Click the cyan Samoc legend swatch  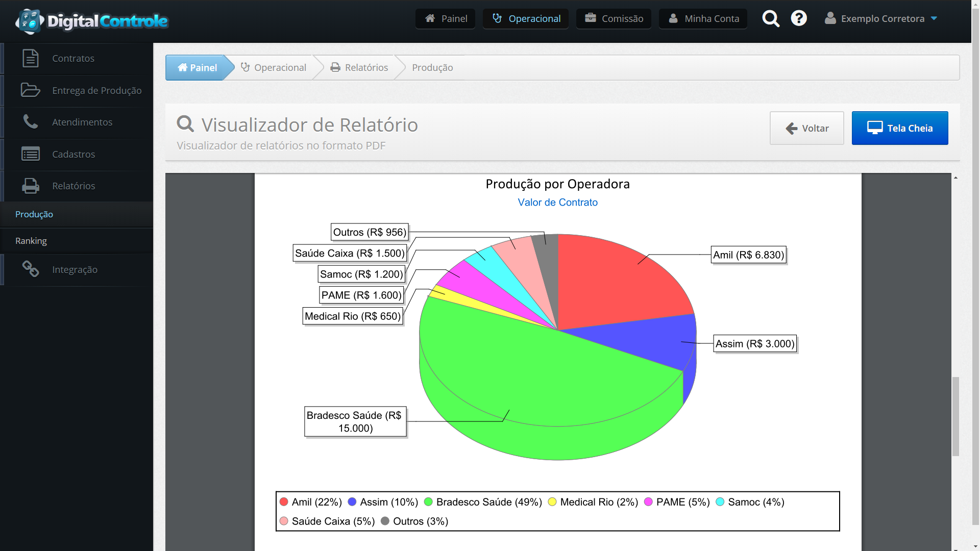(x=720, y=502)
